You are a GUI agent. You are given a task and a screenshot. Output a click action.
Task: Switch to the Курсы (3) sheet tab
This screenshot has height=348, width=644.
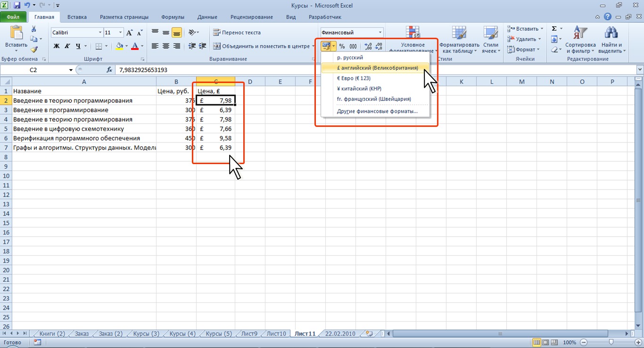pyautogui.click(x=146, y=333)
